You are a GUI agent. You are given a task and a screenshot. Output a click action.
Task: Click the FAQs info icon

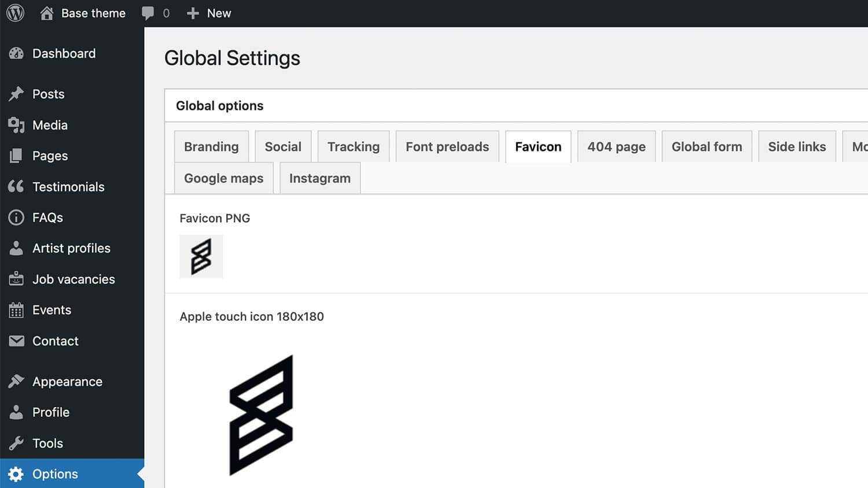[x=16, y=217]
